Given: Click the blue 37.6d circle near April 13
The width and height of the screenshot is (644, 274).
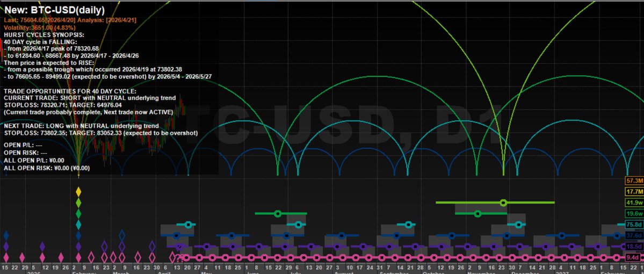Looking at the screenshot, I should click(x=176, y=236).
